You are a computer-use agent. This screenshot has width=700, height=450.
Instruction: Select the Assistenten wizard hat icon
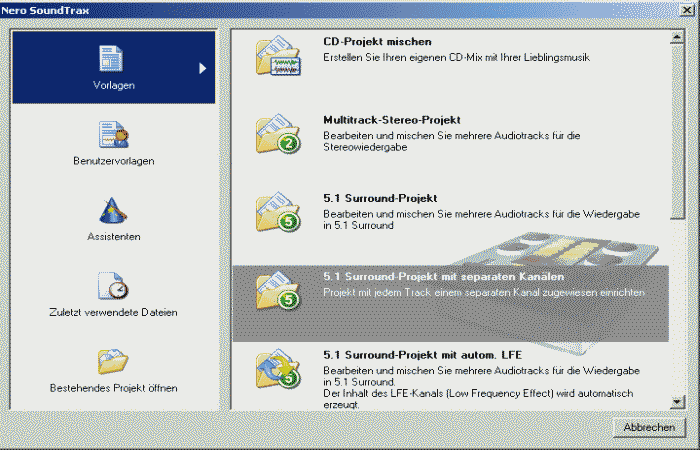[112, 211]
